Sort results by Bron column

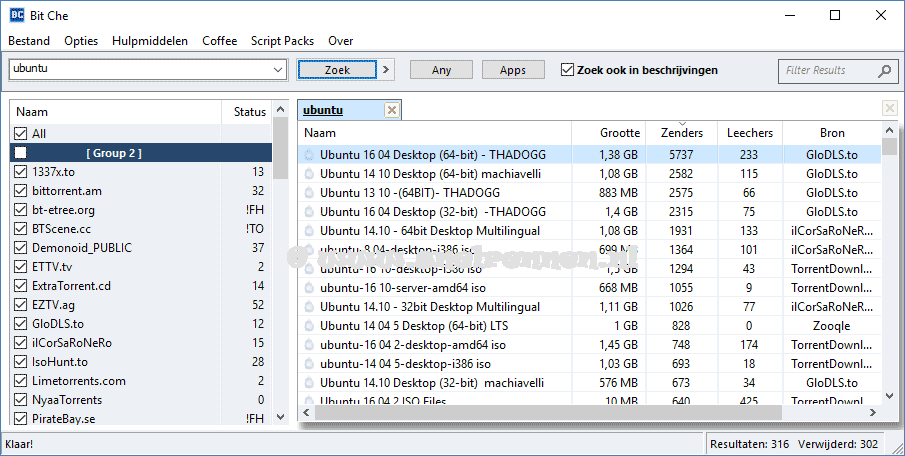click(832, 133)
